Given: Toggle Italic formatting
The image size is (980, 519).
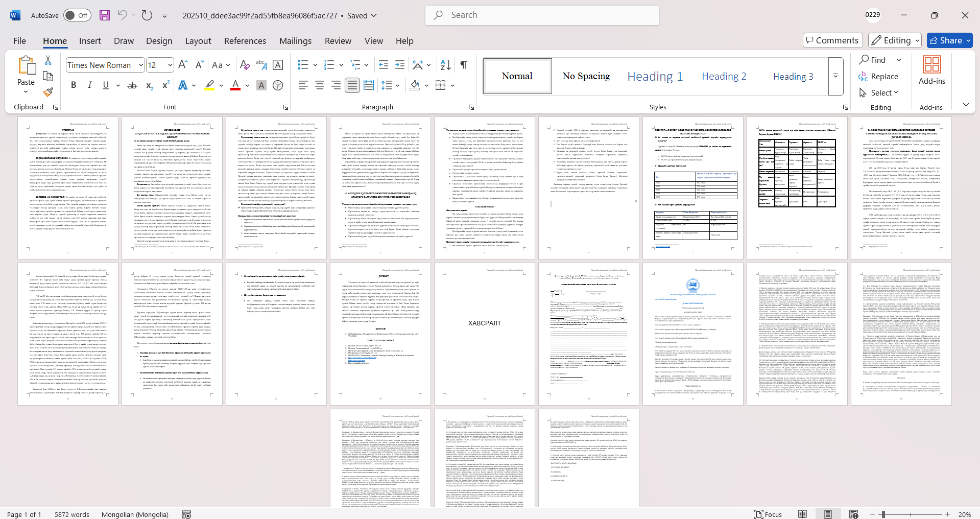Looking at the screenshot, I should tap(90, 85).
